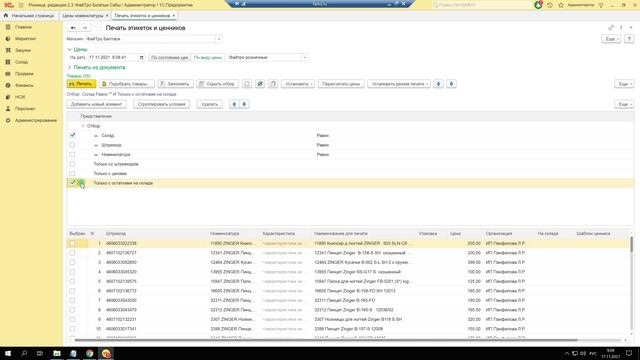Image resolution: width=640 pixels, height=360 pixels.
Task: Check Выбран box for row 5
Action: point(72,281)
